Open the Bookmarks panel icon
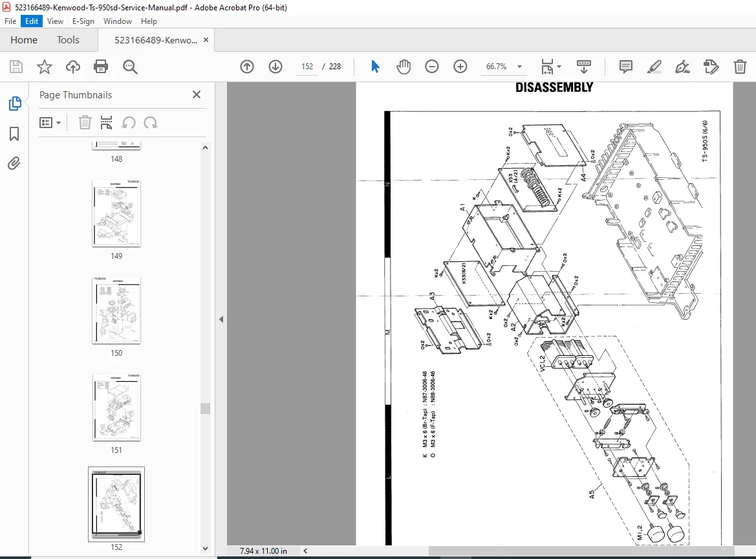This screenshot has height=559, width=756. (14, 133)
